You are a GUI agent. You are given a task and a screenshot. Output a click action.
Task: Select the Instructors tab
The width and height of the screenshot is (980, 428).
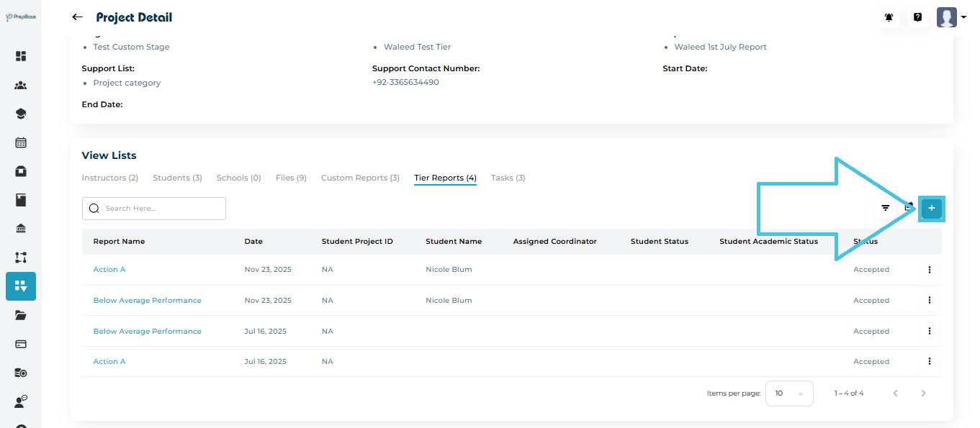click(x=109, y=178)
